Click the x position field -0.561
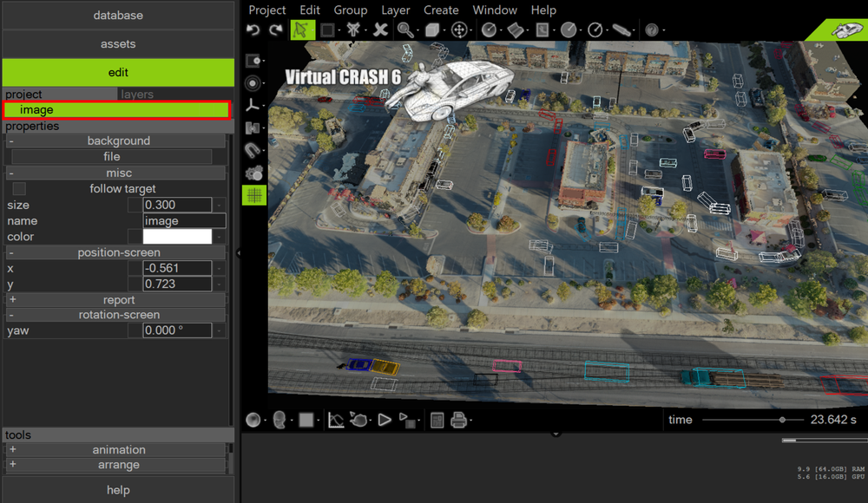Image resolution: width=868 pixels, height=503 pixels. coord(177,268)
